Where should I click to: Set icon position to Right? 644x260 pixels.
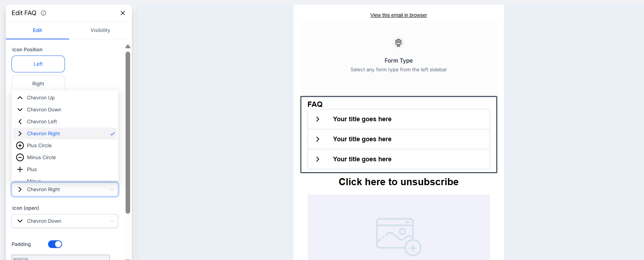click(x=38, y=84)
